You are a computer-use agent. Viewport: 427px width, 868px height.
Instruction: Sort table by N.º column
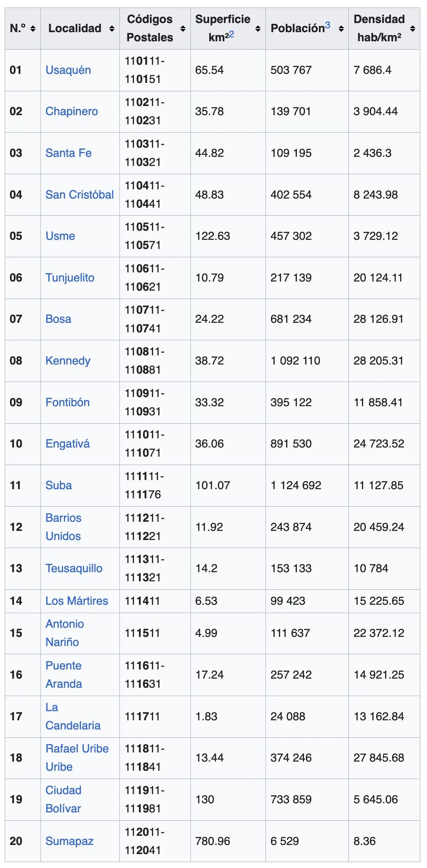coord(33,29)
